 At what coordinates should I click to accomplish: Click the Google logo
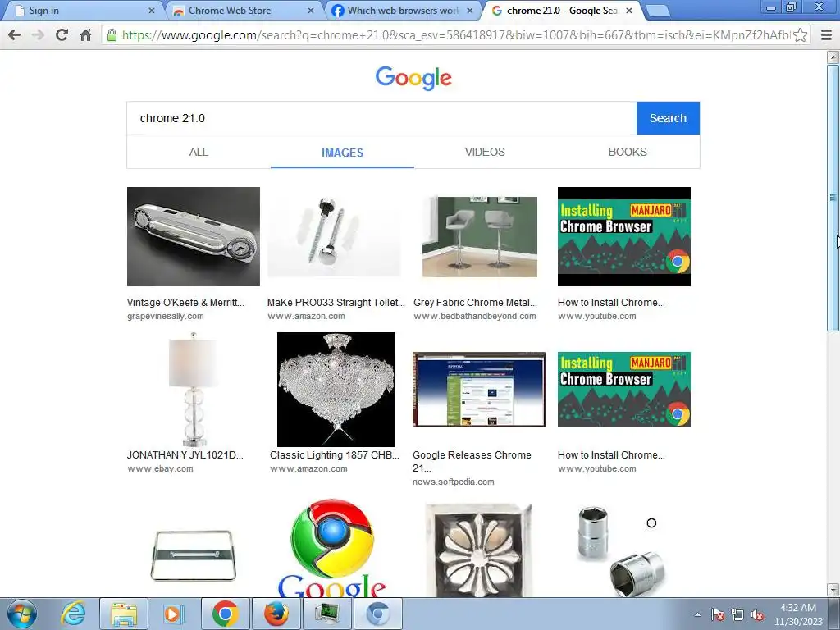pyautogui.click(x=413, y=78)
